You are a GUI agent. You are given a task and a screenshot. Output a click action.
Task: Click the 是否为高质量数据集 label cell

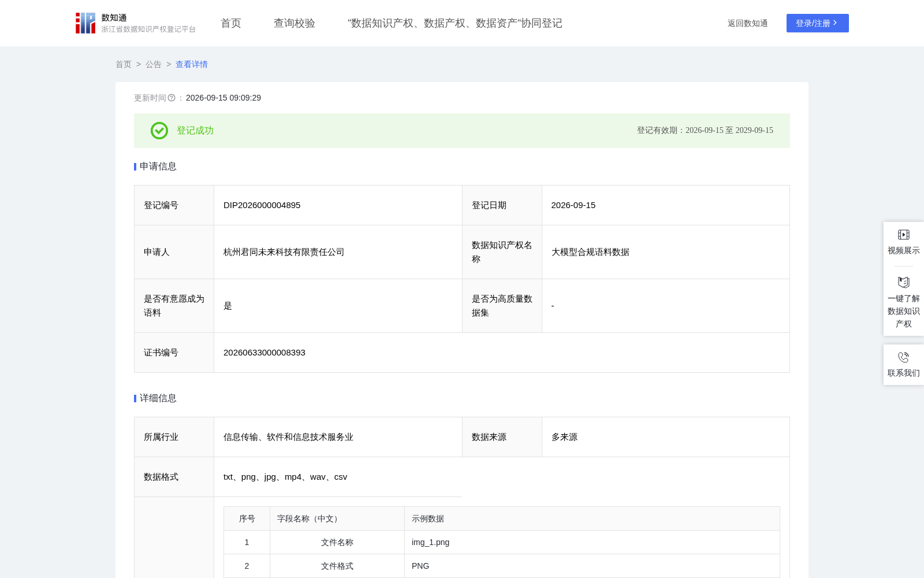click(x=502, y=306)
